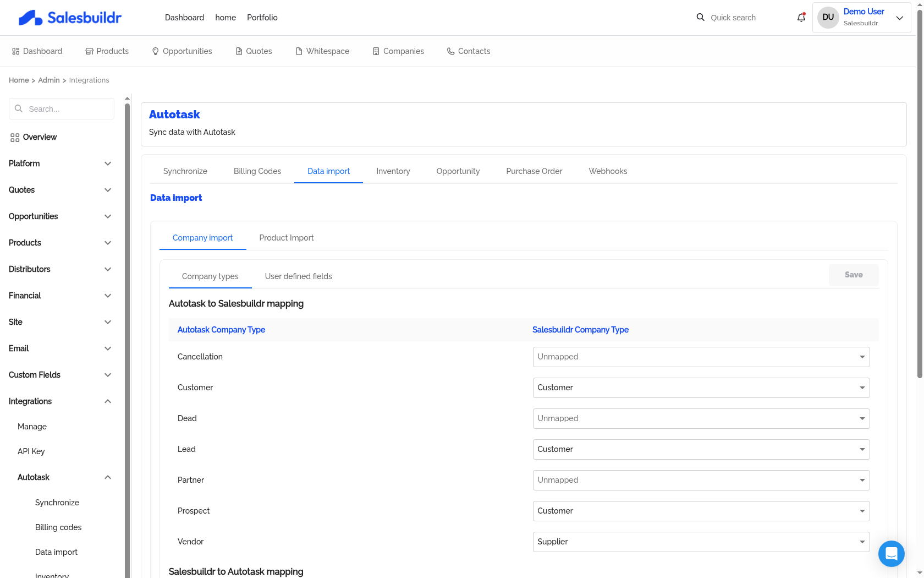Select the Company import tab
This screenshot has height=578, width=924.
(202, 238)
